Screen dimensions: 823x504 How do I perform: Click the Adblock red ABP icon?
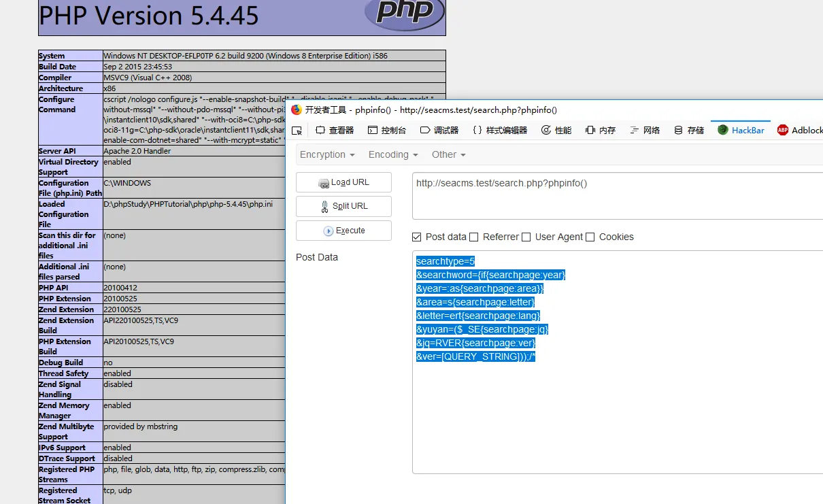783,131
